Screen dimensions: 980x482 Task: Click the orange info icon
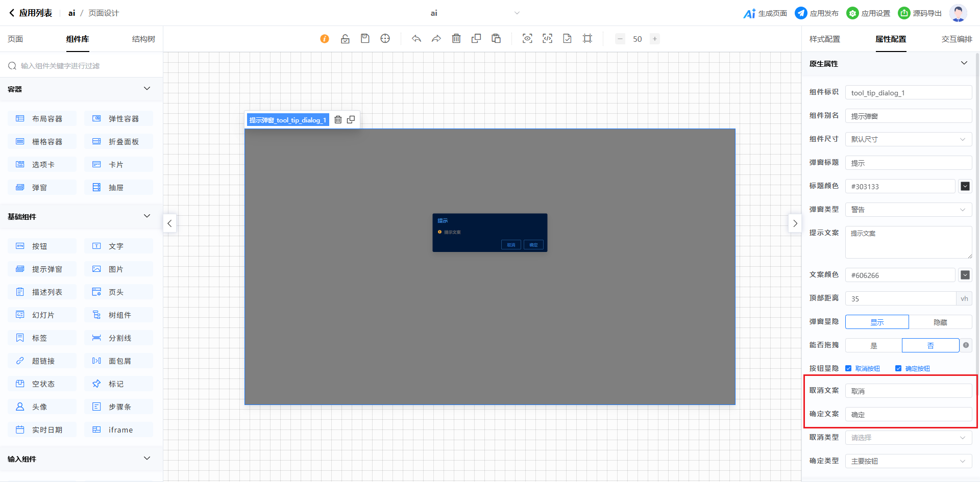(x=325, y=39)
